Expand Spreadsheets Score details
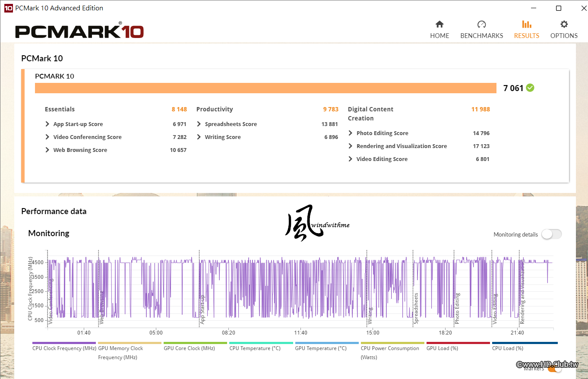 pos(199,124)
